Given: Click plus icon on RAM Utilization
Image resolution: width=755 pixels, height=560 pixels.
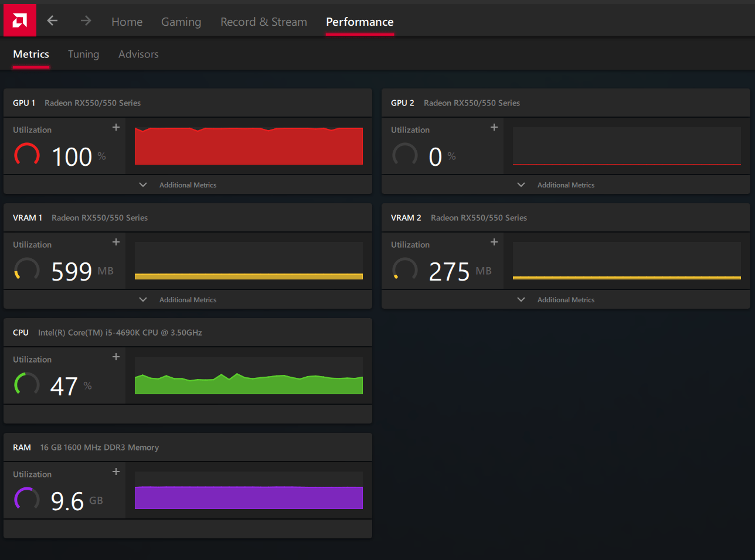Looking at the screenshot, I should 116,472.
